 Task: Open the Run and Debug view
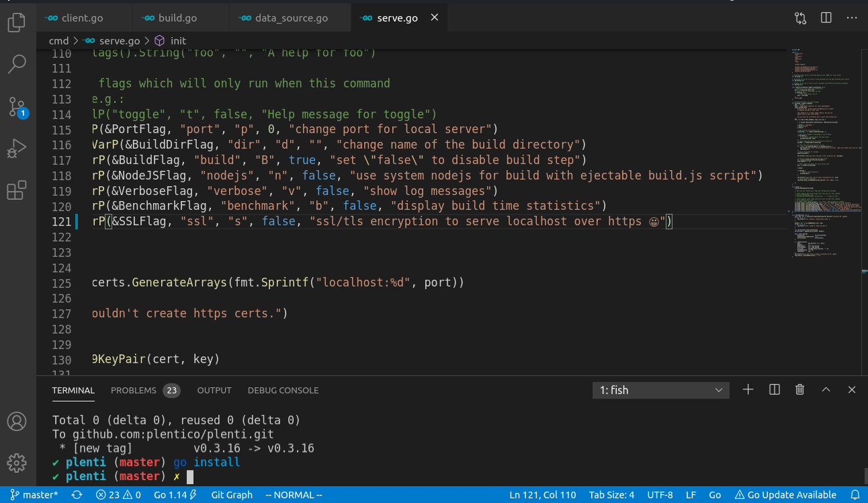click(16, 149)
